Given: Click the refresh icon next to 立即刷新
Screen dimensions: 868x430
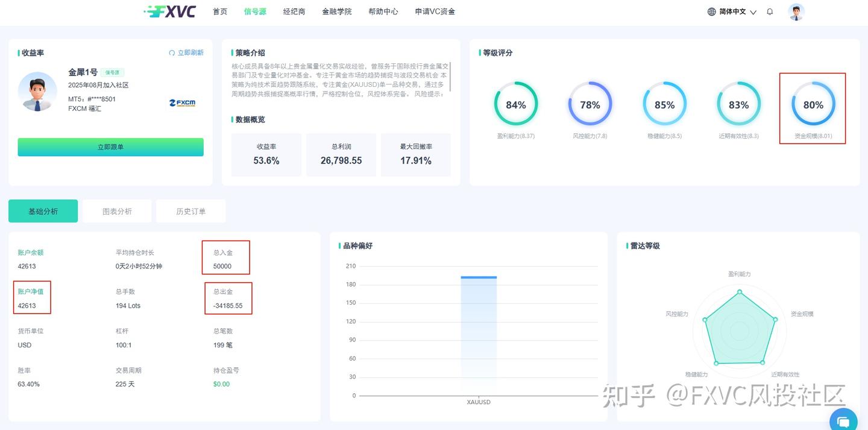Looking at the screenshot, I should (171, 52).
